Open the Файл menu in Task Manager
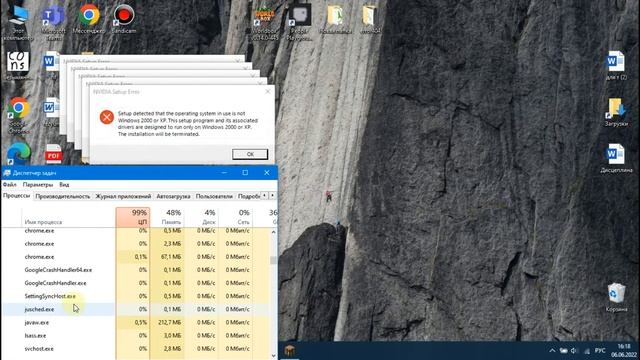This screenshot has width=640, height=360. pyautogui.click(x=10, y=184)
